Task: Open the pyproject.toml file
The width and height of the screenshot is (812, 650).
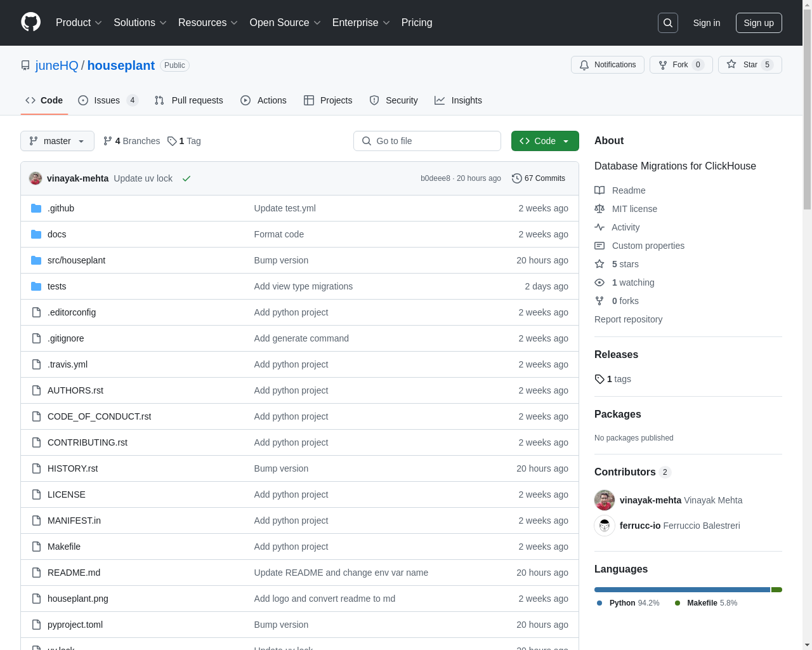Action: [75, 625]
